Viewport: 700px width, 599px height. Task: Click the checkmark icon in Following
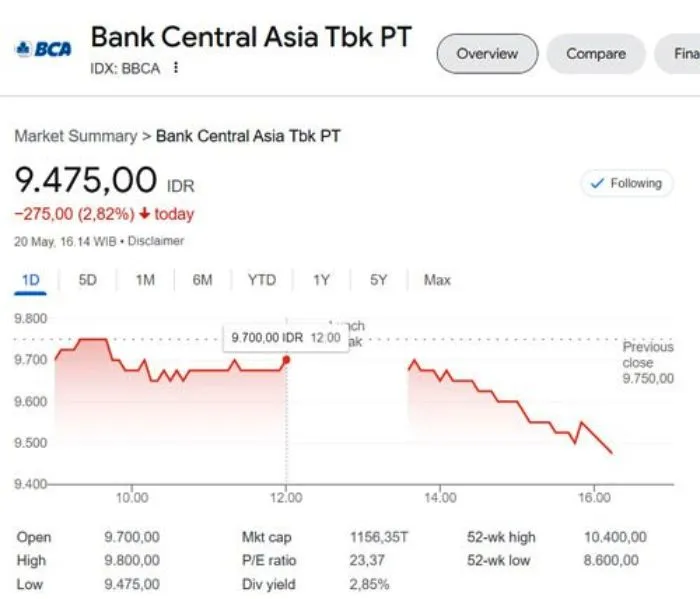click(597, 184)
